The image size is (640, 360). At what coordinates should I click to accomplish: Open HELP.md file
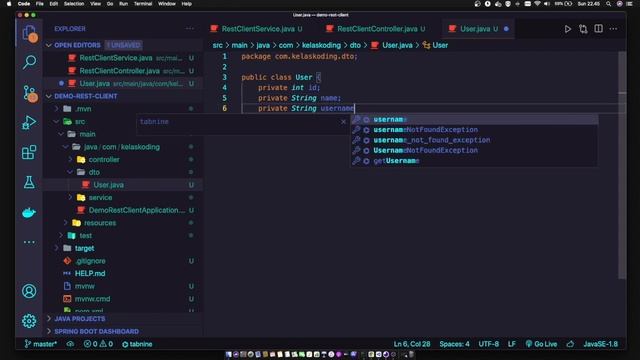90,273
